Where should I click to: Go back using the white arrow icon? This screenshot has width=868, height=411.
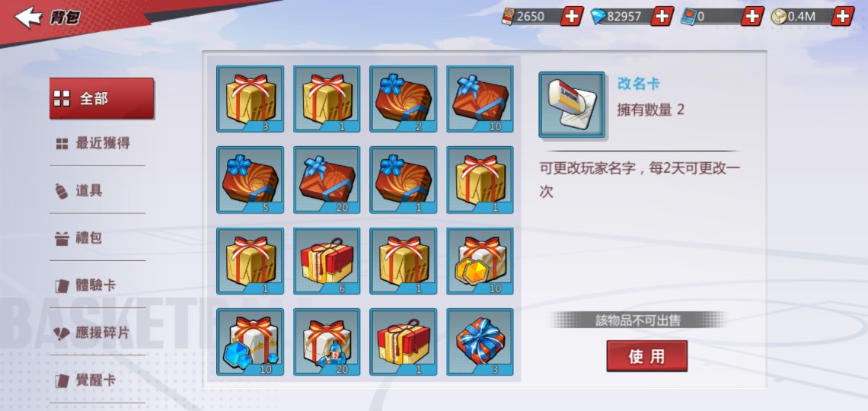click(x=28, y=18)
